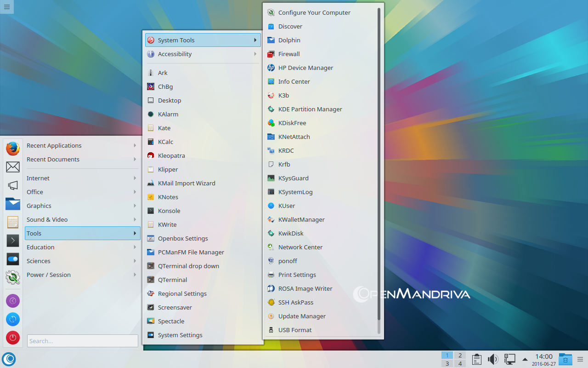Click the megaphone icon in favorites sidebar
Screen dimensions: 588x368
13,185
